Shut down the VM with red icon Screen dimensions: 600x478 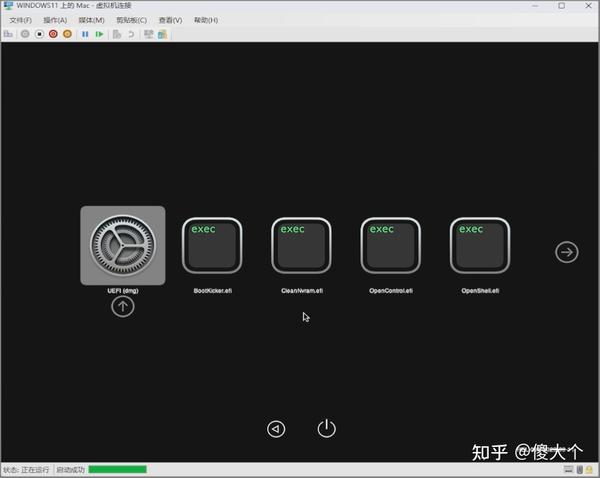click(x=53, y=34)
